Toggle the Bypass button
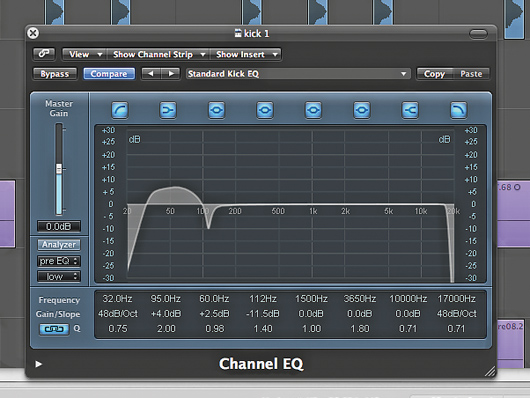The height and width of the screenshot is (398, 530). point(55,74)
